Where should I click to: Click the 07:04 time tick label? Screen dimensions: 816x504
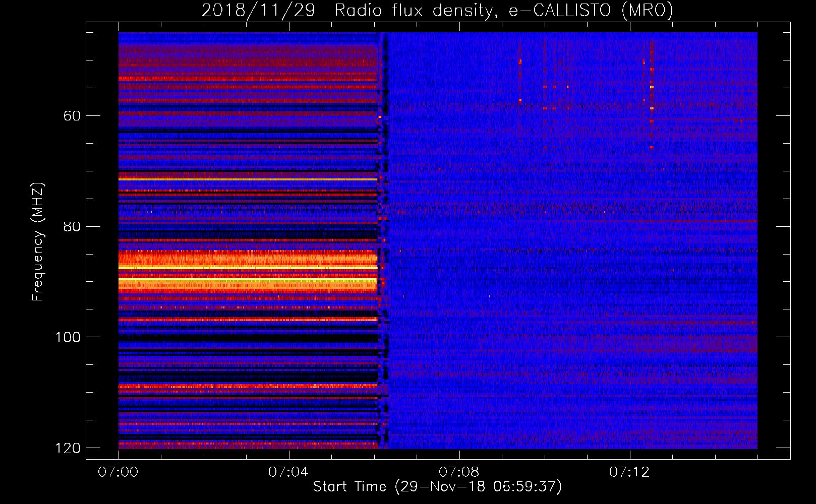click(288, 472)
